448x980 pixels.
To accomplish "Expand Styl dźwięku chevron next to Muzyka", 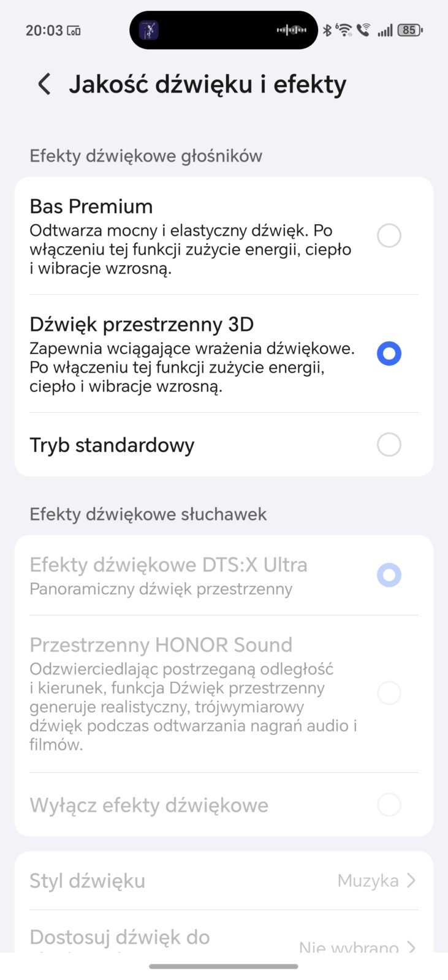I will 411,881.
